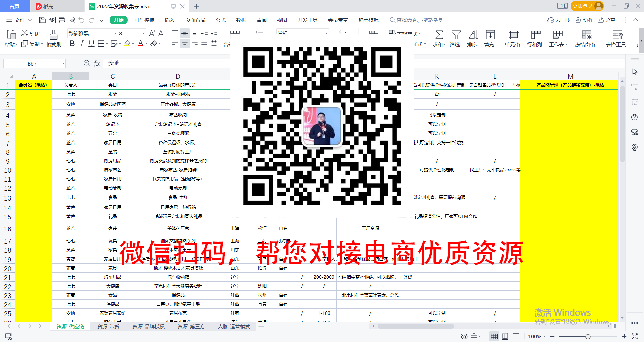
Task: Click the eye protection mode icon in status bar
Action: (x=464, y=336)
